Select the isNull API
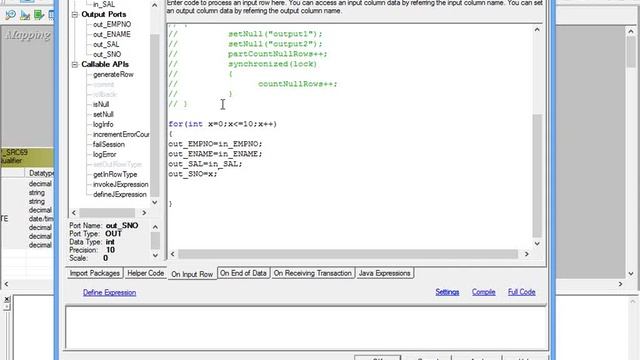 (101, 104)
